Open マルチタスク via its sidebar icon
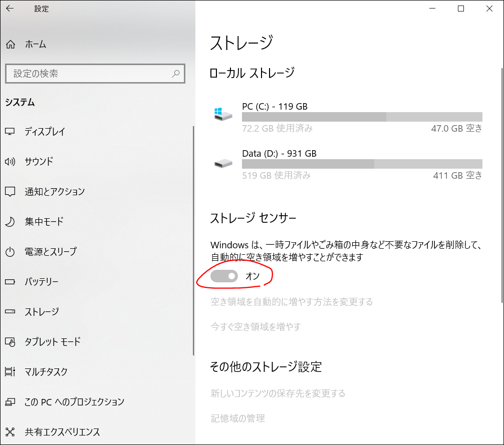This screenshot has height=445, width=504. tap(10, 372)
